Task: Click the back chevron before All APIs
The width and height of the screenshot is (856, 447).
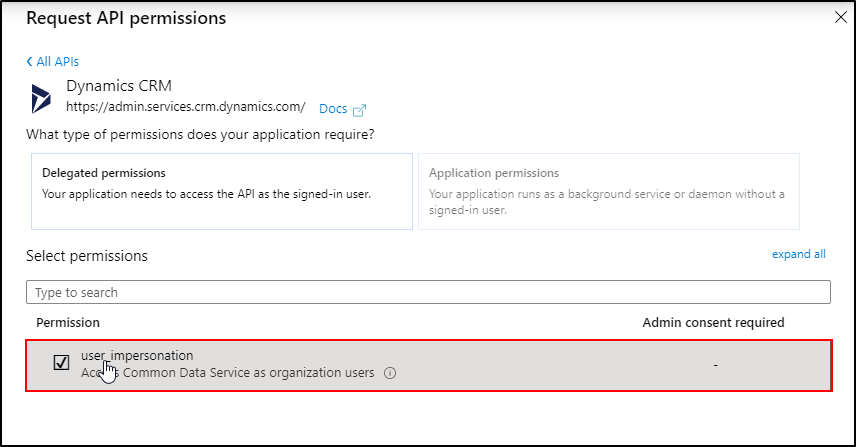Action: point(29,61)
